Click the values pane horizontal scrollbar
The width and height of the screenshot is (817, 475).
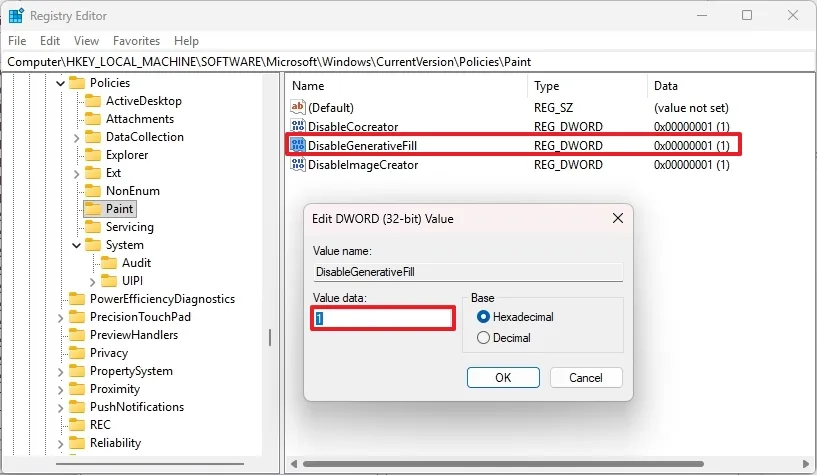(503, 464)
